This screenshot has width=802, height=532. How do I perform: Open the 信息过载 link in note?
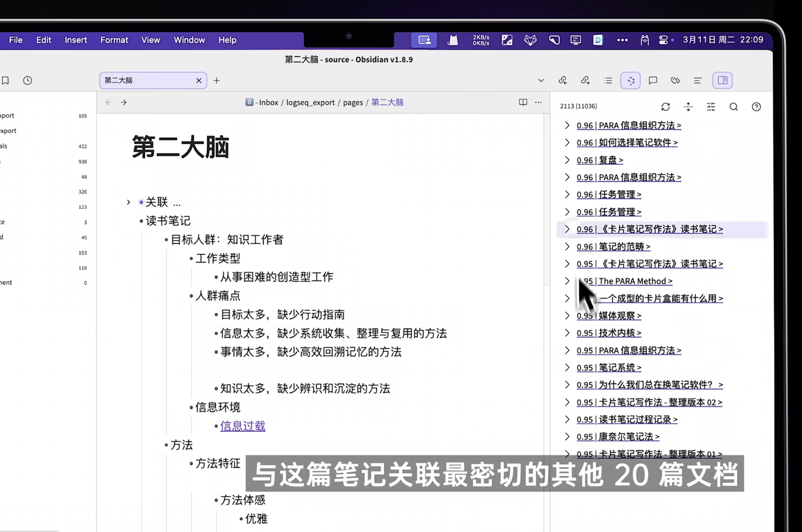pos(243,426)
